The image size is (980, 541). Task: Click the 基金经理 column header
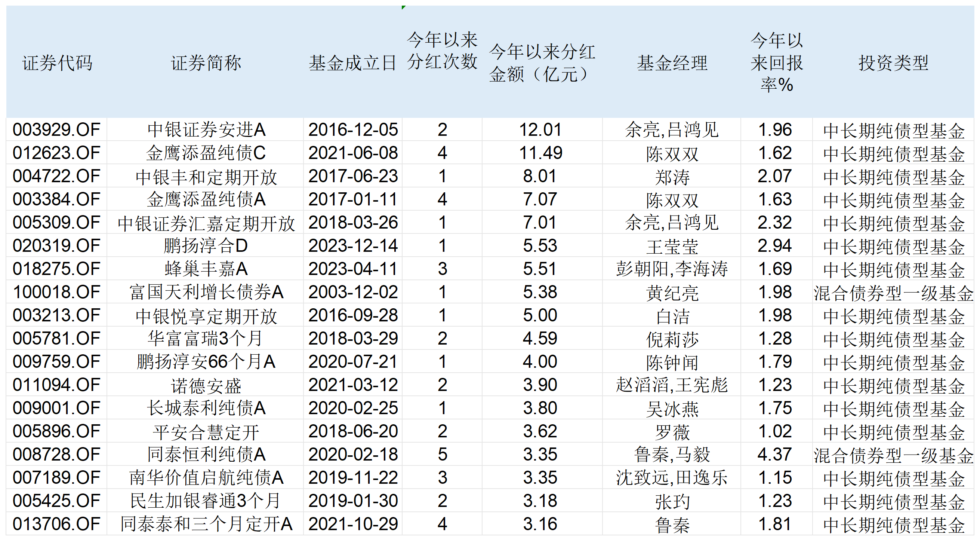[672, 62]
